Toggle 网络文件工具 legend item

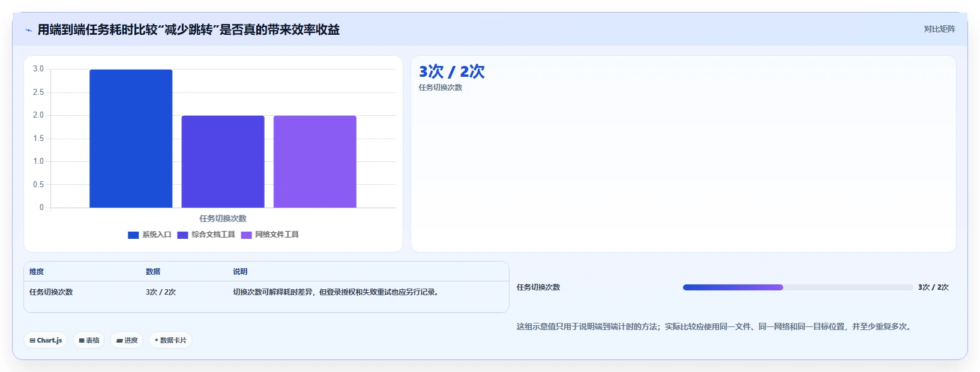coord(269,235)
